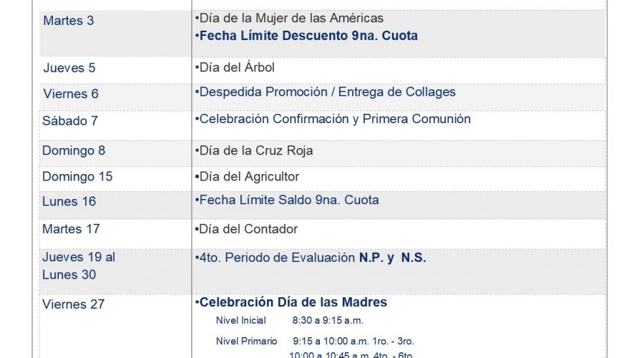Click the 'Jueves 19 al Lunes 30' cell
This screenshot has height=358, width=644.
pos(115,271)
